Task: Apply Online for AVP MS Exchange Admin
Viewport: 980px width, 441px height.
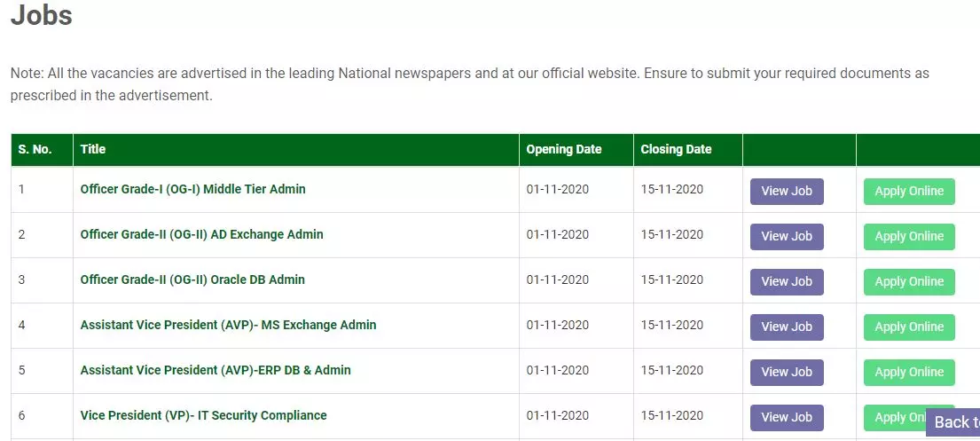Action: pos(909,327)
